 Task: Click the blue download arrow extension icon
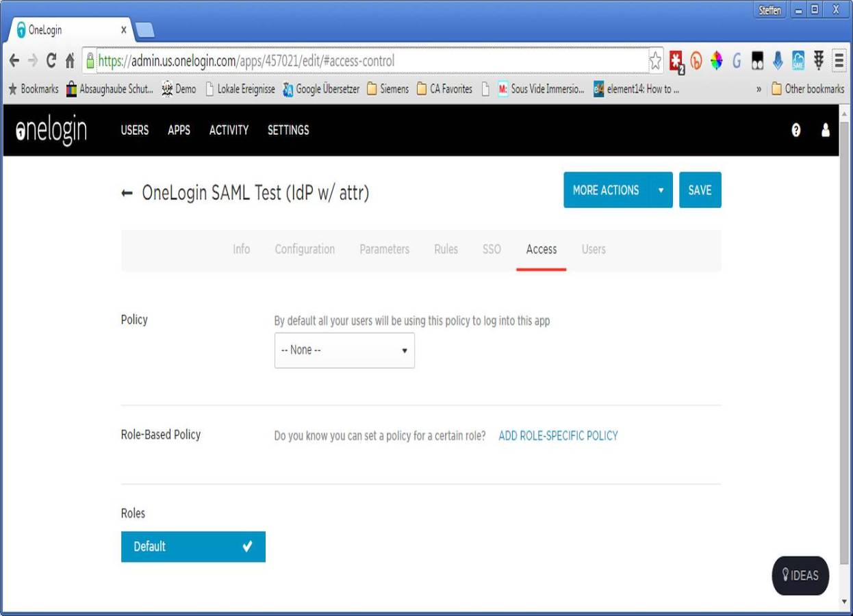click(776, 60)
